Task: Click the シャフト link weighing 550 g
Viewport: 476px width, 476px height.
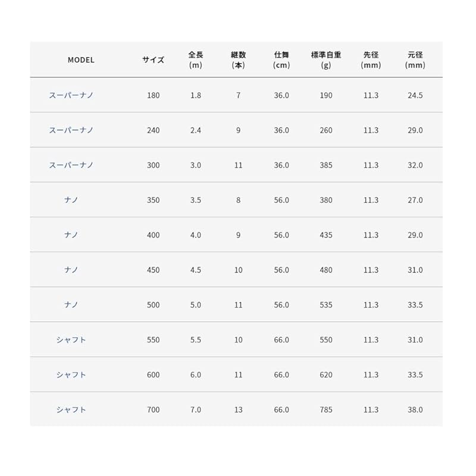Action: 71,340
